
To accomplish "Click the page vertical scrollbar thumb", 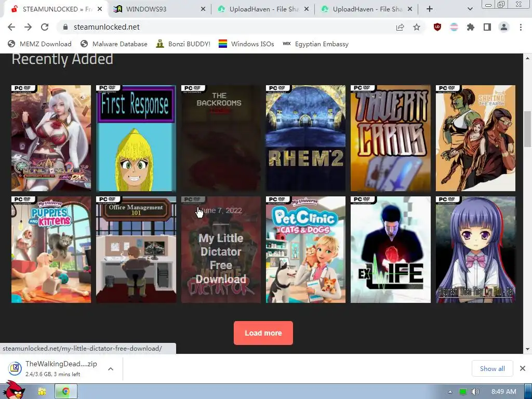I will [x=527, y=129].
